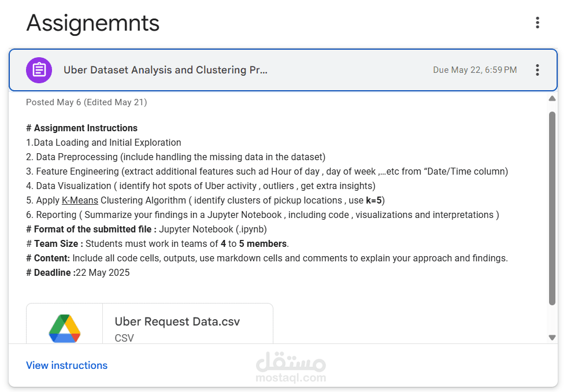Image resolution: width=582 pixels, height=392 pixels.
Task: Click the Google Drive logo on the attachment
Action: (x=65, y=328)
